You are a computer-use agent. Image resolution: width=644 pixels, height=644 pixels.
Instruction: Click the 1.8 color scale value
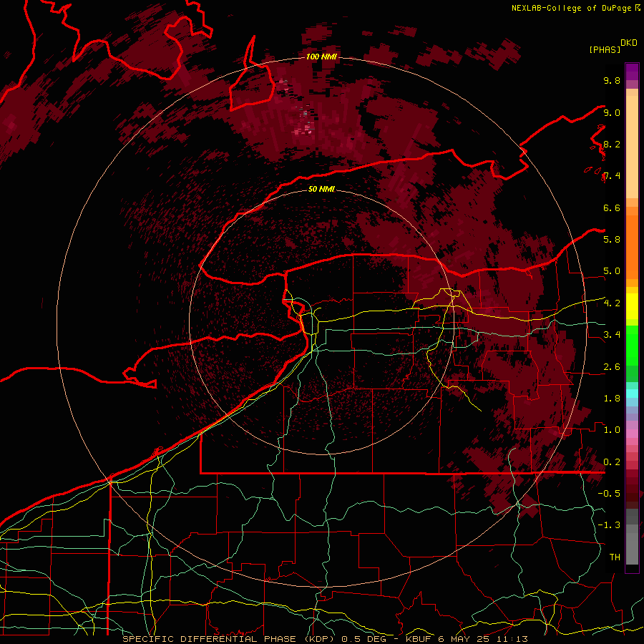pyautogui.click(x=612, y=399)
